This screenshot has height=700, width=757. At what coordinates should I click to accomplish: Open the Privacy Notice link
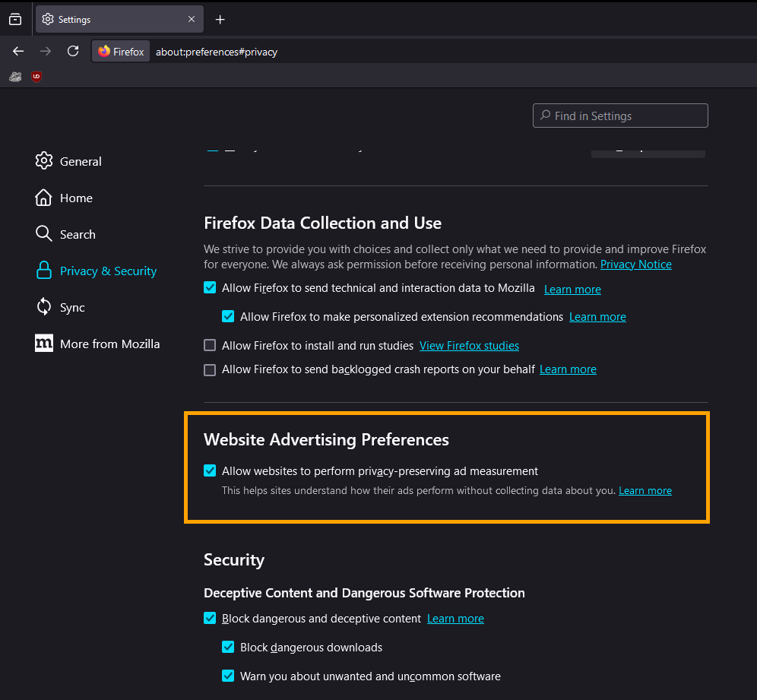[636, 264]
